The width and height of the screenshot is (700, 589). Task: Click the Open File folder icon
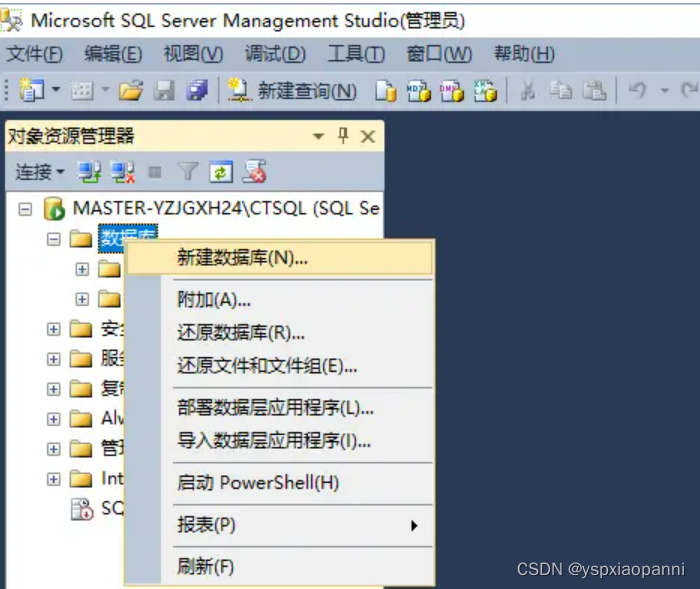pyautogui.click(x=131, y=90)
